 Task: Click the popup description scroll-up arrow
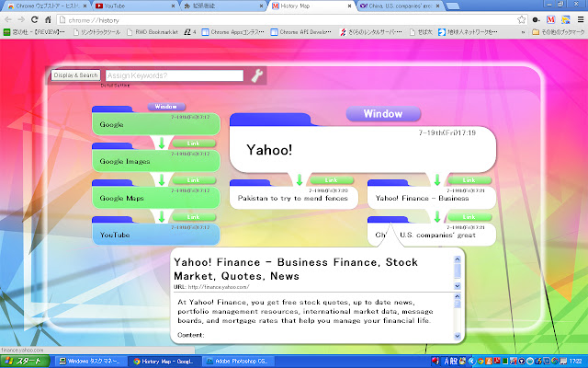pyautogui.click(x=458, y=296)
